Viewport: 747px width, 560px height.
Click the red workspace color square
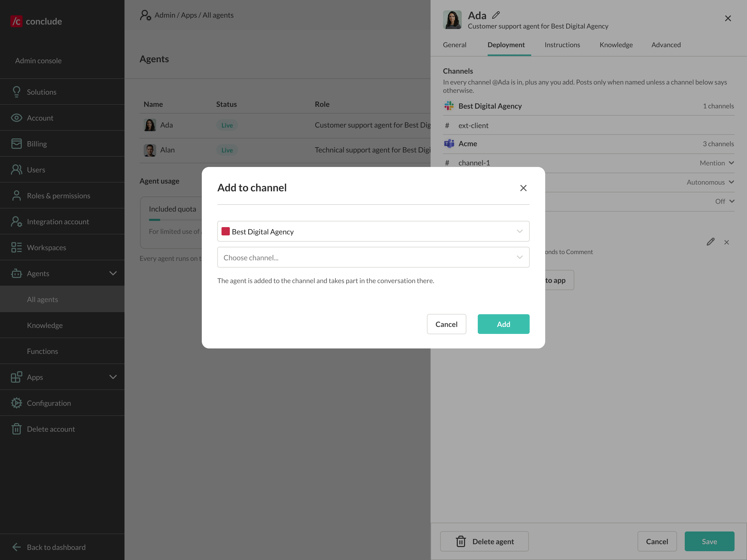pyautogui.click(x=226, y=231)
